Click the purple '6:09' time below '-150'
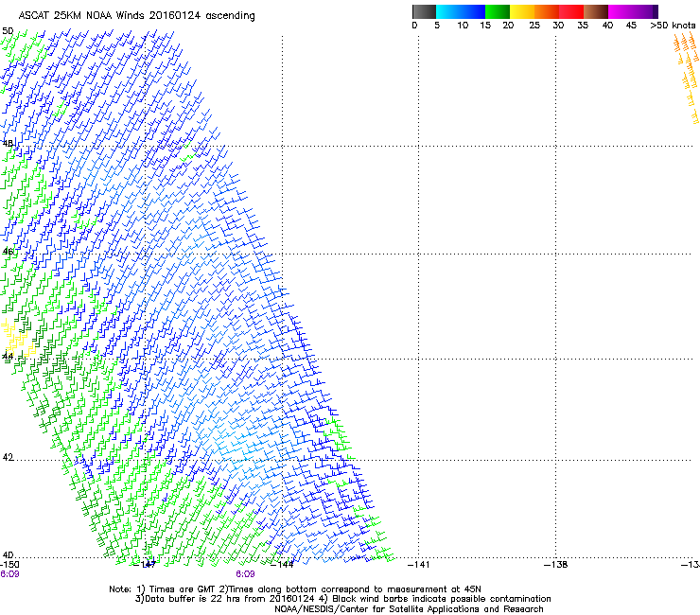 pyautogui.click(x=9, y=574)
